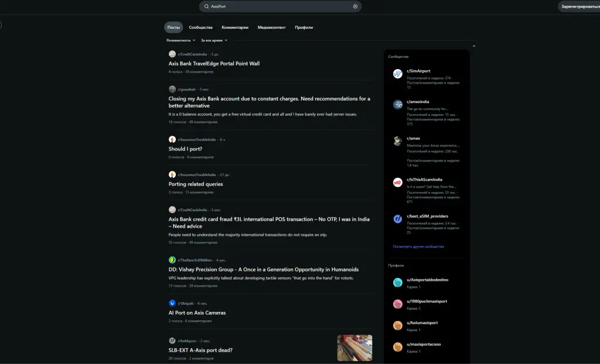Screen dimensions: 600x364
Task: Click the r/hobbycnc community avatar
Action: pyautogui.click(x=172, y=341)
